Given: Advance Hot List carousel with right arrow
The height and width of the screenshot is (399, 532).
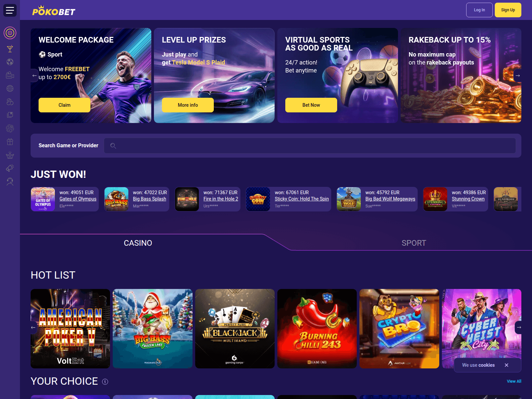Looking at the screenshot, I should coord(519,328).
